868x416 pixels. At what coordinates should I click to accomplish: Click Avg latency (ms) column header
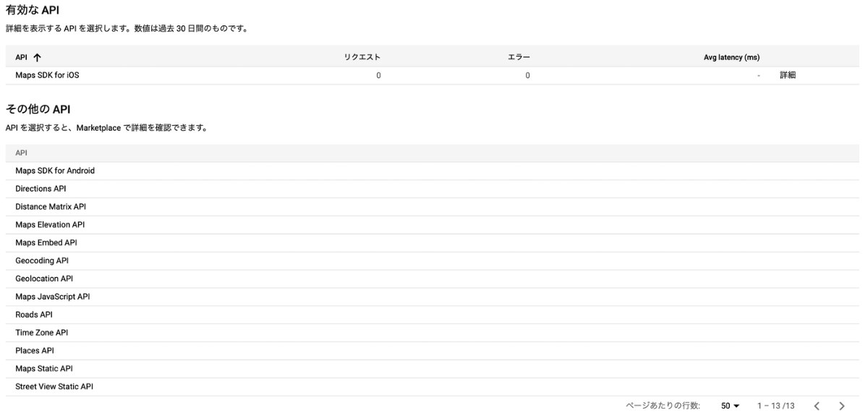coord(731,57)
